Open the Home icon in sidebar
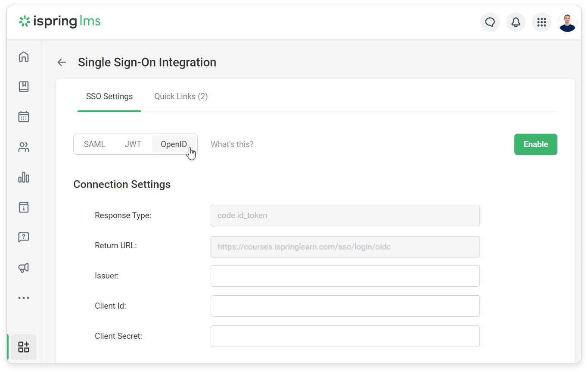Image resolution: width=588 pixels, height=372 pixels. pos(24,56)
